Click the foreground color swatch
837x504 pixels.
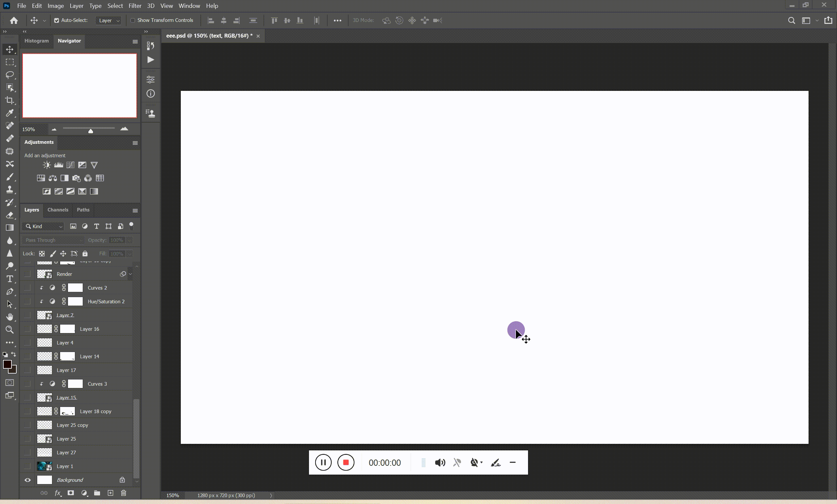click(7, 364)
